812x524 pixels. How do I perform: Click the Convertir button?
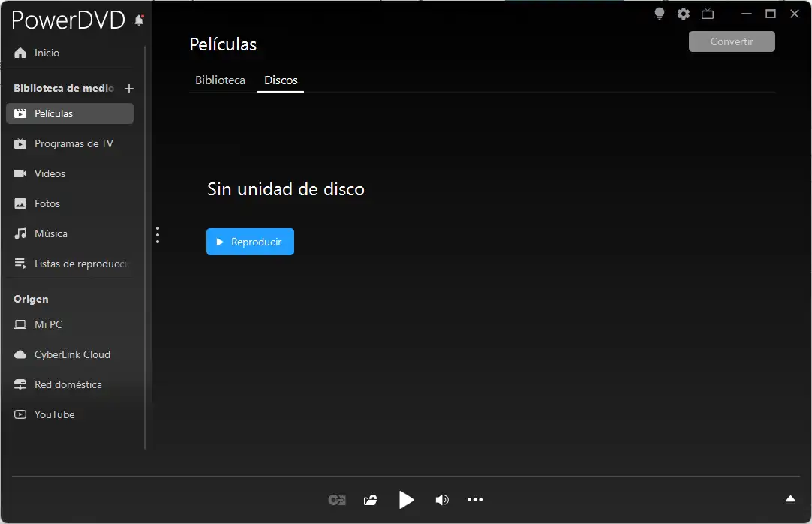[x=732, y=41]
